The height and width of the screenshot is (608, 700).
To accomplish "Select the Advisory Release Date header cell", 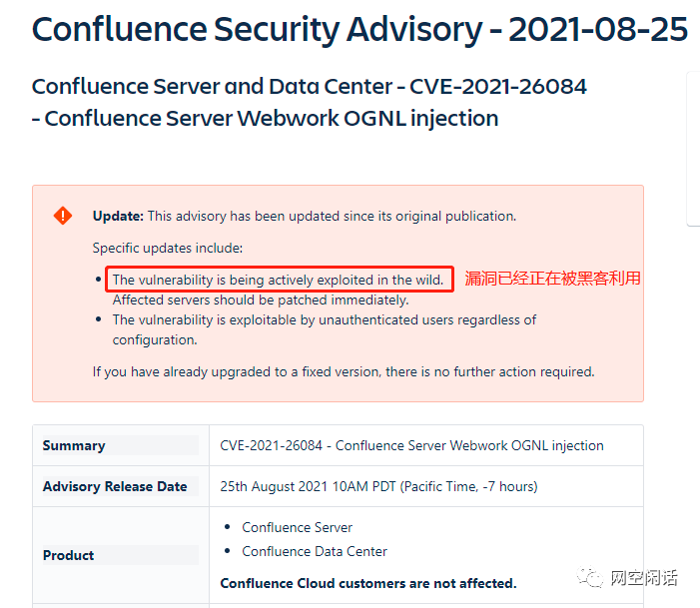I will coord(115,486).
